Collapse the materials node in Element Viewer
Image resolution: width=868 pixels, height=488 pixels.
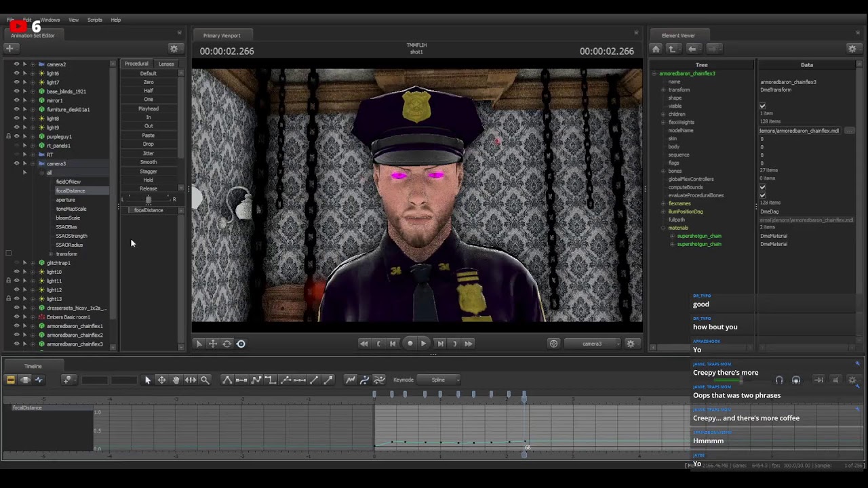[x=663, y=228]
